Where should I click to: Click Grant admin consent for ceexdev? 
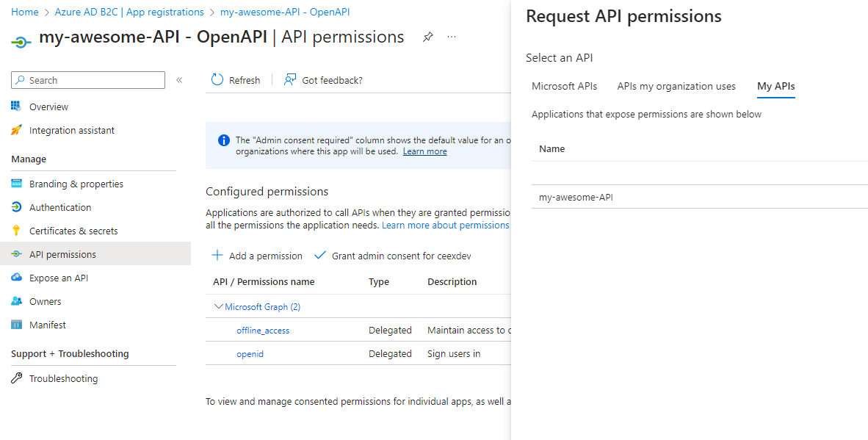392,256
